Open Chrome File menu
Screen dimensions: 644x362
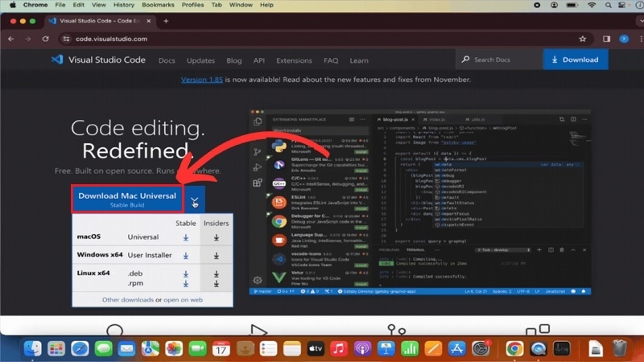click(x=60, y=5)
